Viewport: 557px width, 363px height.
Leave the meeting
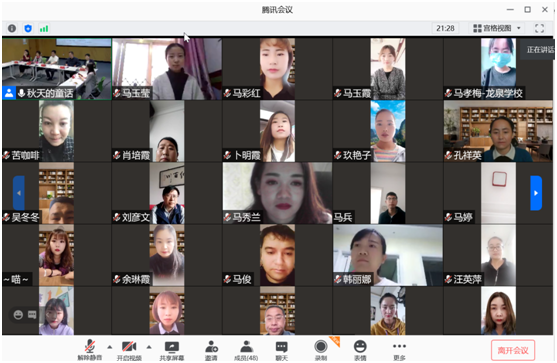pyautogui.click(x=513, y=350)
